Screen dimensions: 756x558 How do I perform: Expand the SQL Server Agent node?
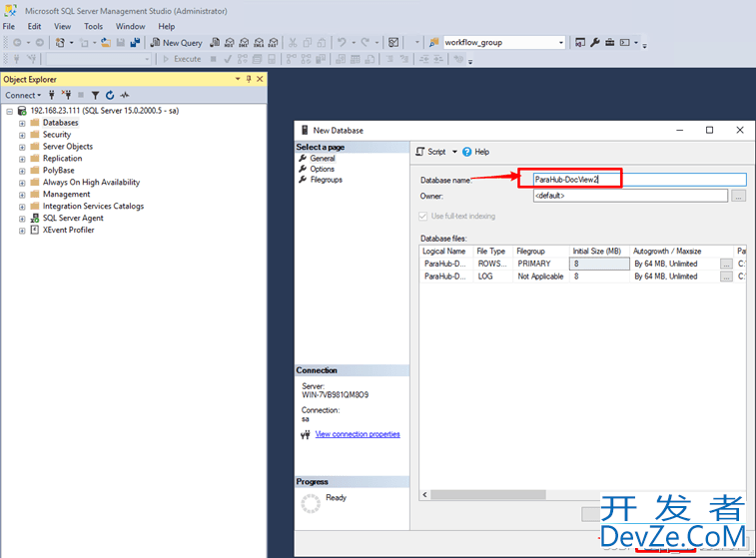click(22, 219)
